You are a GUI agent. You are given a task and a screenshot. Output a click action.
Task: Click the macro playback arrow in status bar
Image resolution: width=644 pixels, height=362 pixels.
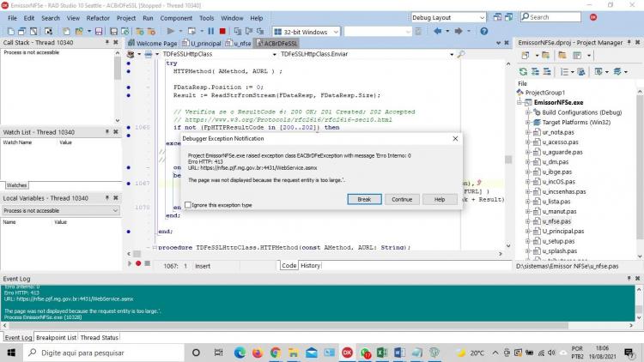point(130,263)
